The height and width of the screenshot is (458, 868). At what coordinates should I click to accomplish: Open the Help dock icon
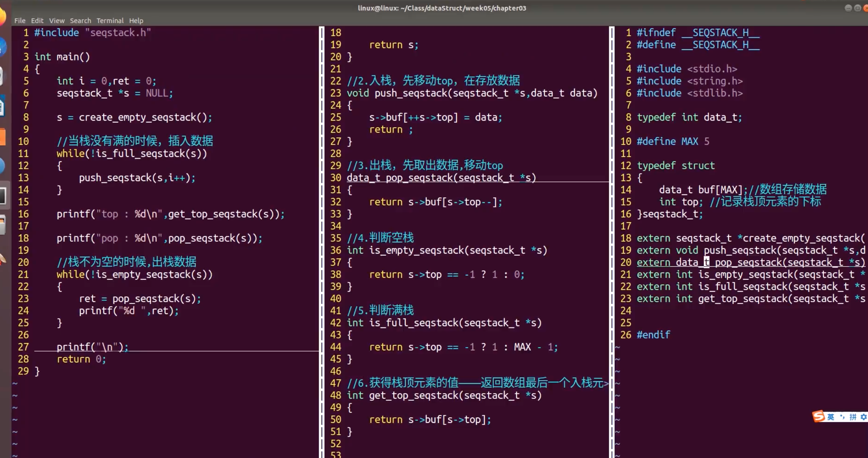pyautogui.click(x=2, y=166)
